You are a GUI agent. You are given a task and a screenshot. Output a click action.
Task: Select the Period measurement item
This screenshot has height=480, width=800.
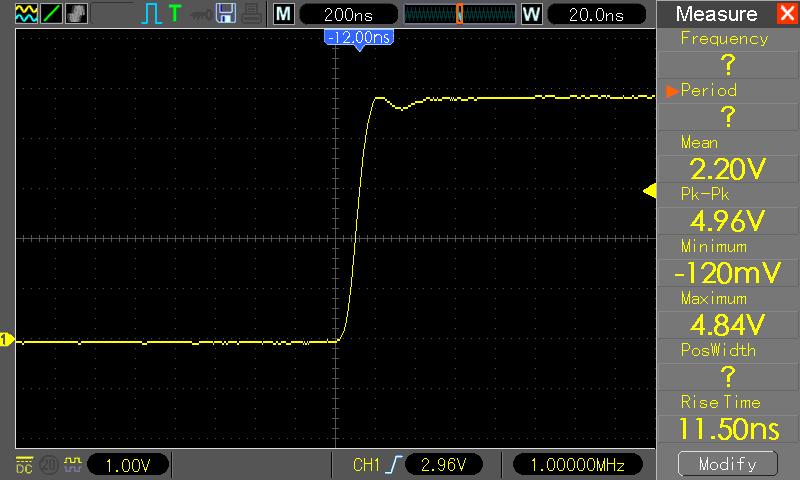coord(709,90)
